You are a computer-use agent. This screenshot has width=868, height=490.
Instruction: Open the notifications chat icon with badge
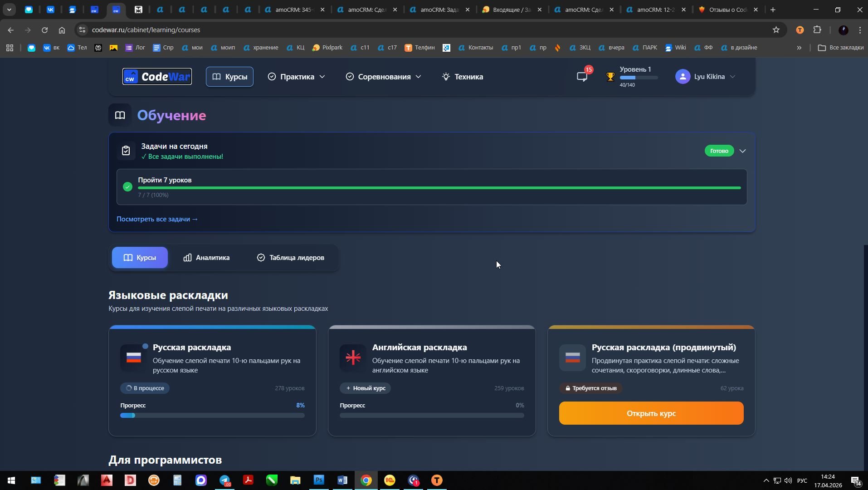(x=582, y=77)
